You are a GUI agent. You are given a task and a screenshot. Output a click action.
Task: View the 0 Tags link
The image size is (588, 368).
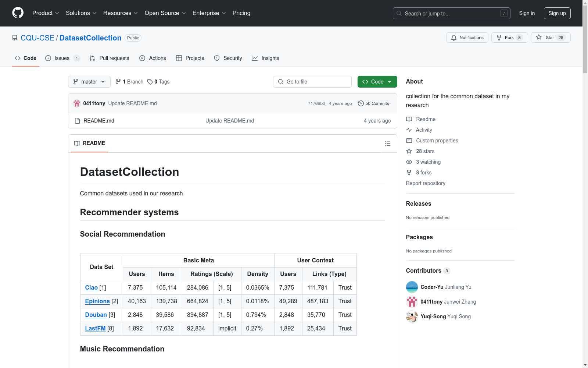(x=158, y=82)
